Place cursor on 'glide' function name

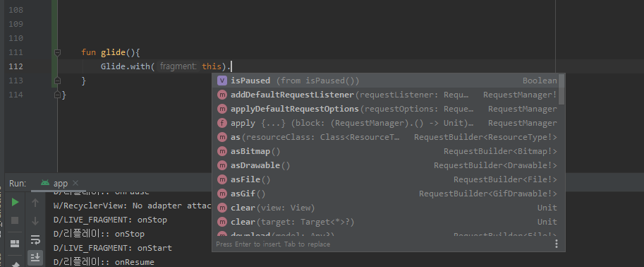tap(114, 52)
